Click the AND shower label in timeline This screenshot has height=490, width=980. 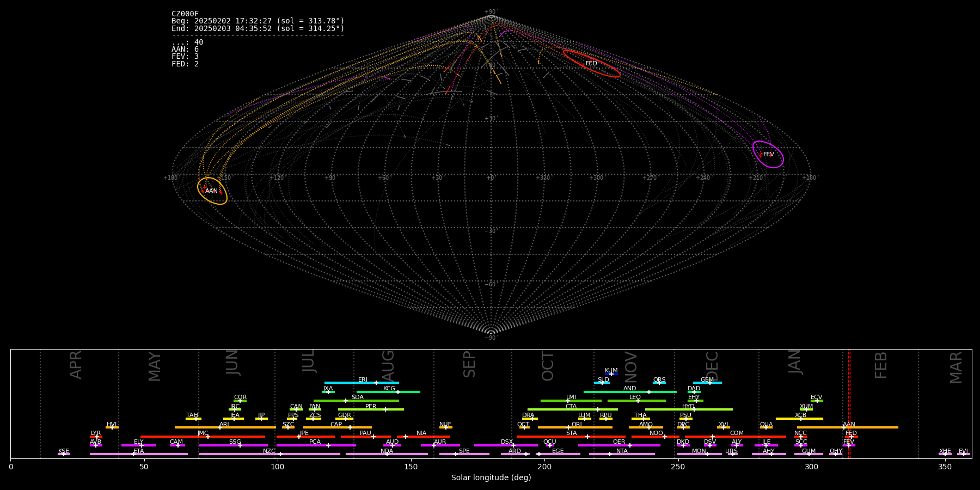pyautogui.click(x=630, y=389)
